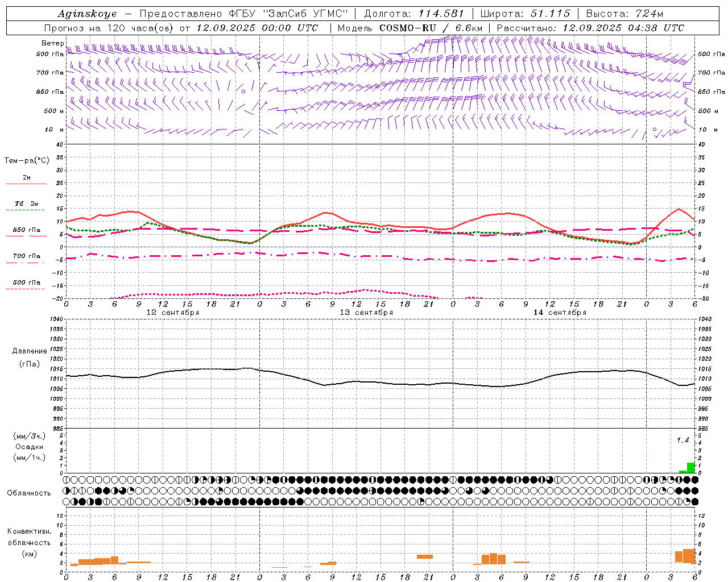Screen dimensions: 728x582
Task: Select the forecast start "12.09.2025 00:00 UTC"
Action: click(x=257, y=28)
